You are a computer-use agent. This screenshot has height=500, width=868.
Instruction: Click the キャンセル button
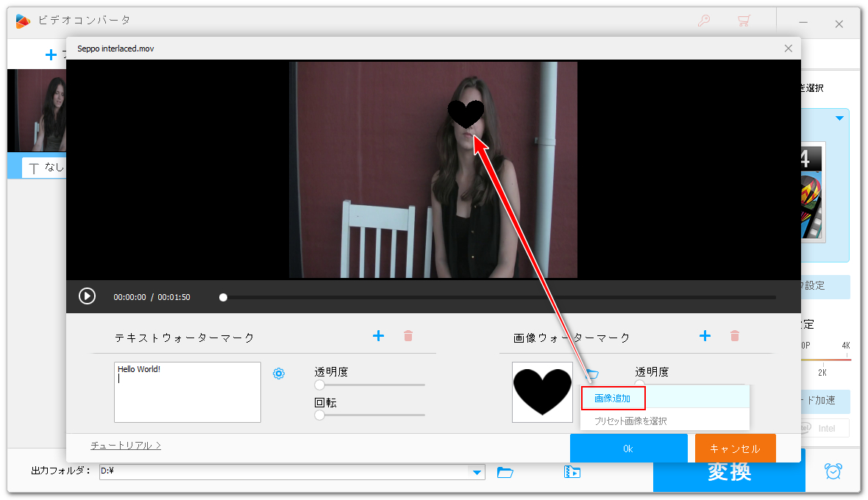pyautogui.click(x=735, y=449)
